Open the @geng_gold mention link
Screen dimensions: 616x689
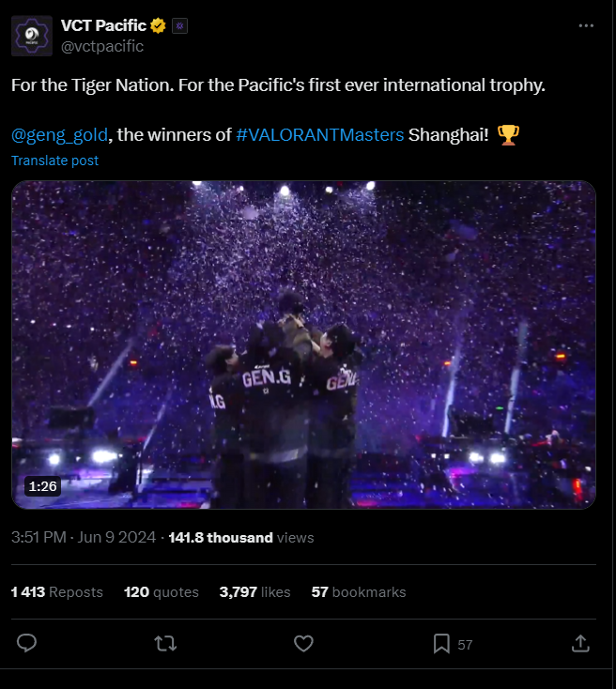[60, 135]
